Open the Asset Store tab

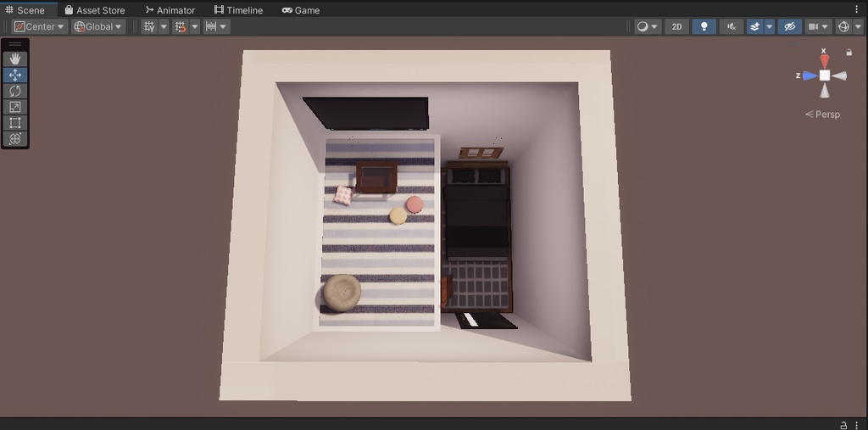coord(95,10)
